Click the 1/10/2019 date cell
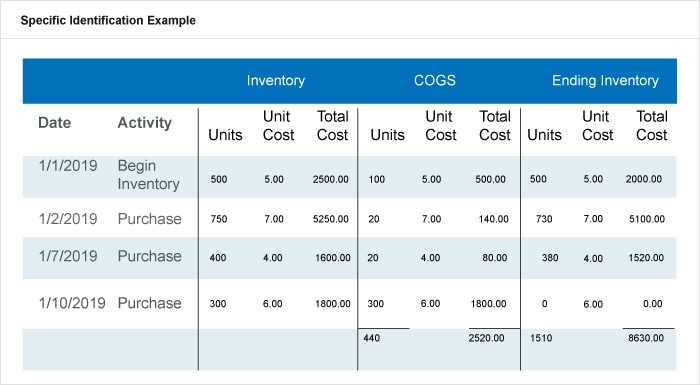This screenshot has width=700, height=385. [72, 303]
